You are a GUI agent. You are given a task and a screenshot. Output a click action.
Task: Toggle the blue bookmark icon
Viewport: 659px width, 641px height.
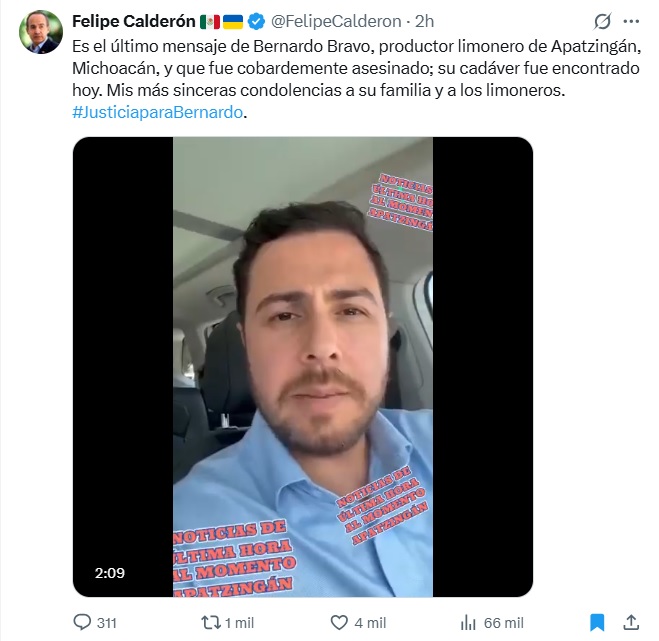pos(597,623)
